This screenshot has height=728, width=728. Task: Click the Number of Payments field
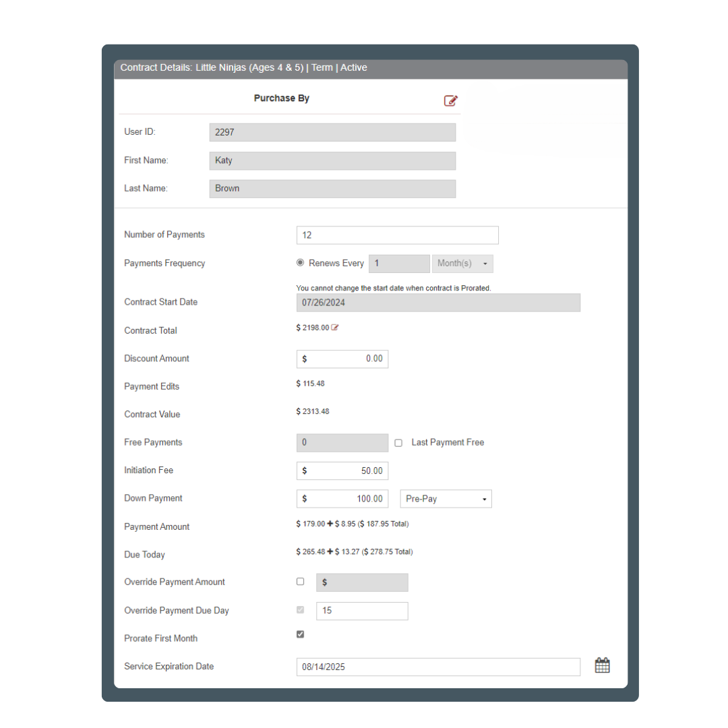click(397, 235)
